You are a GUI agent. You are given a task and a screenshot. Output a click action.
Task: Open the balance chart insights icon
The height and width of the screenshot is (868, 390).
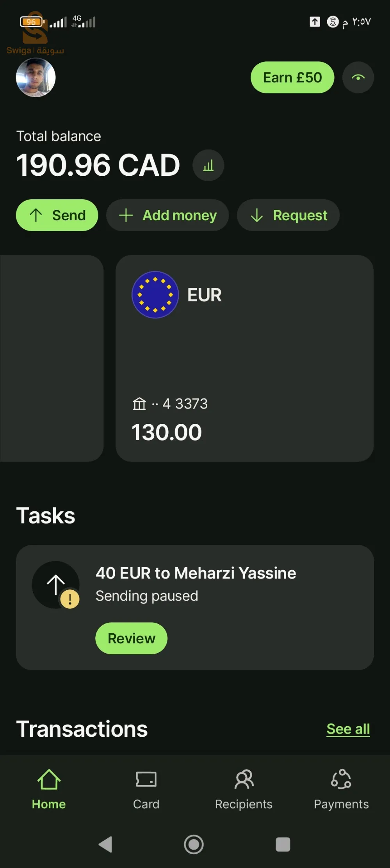point(208,165)
